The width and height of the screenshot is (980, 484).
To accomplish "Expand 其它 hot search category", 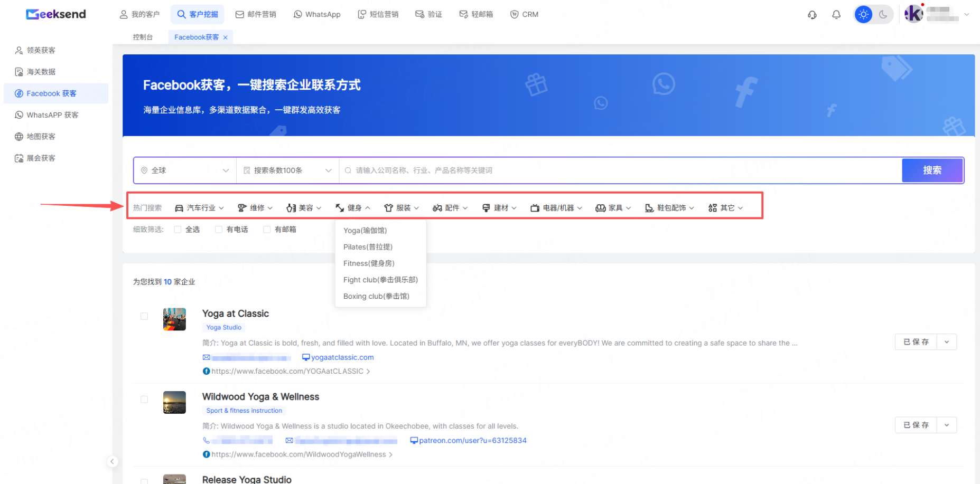I will pos(726,208).
